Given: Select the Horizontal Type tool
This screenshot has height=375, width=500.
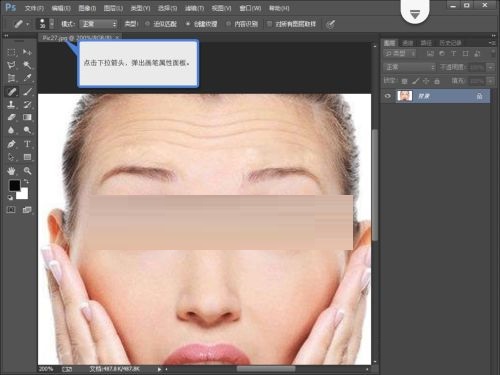Looking at the screenshot, I should coord(27,144).
